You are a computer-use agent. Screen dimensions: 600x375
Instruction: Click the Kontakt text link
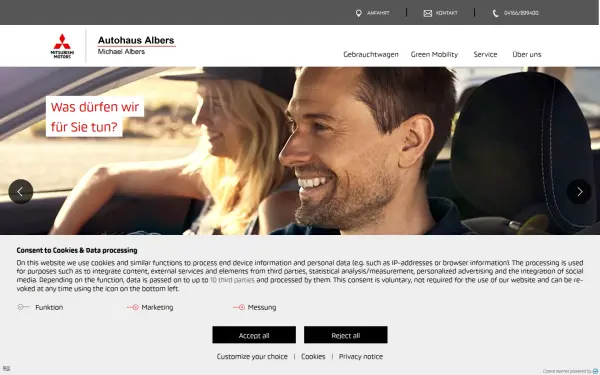pos(447,13)
